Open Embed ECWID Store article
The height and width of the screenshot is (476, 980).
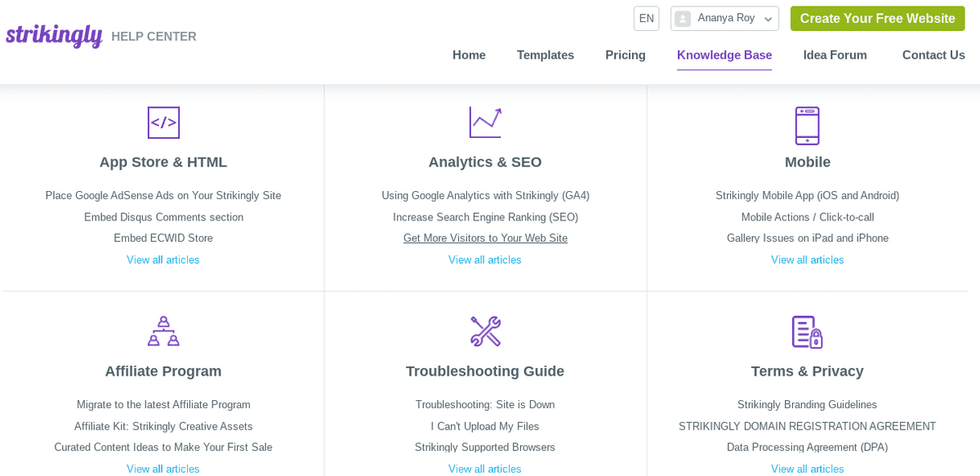pyautogui.click(x=163, y=238)
